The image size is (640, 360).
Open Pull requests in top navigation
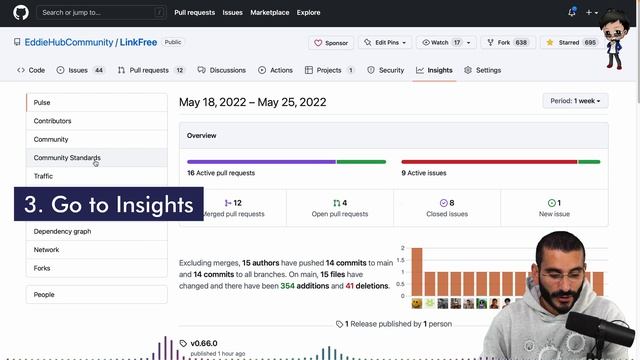[x=194, y=13]
